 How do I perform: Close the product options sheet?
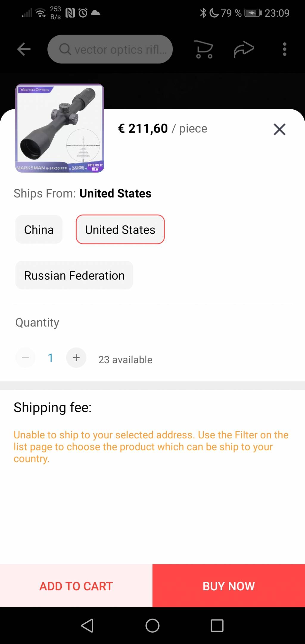(x=279, y=129)
